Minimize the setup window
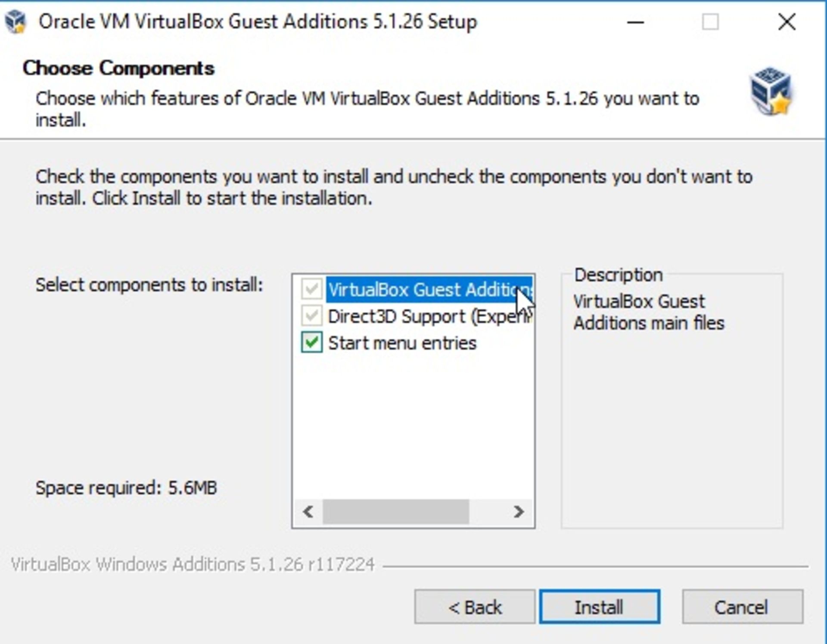The height and width of the screenshot is (644, 827). [x=635, y=22]
